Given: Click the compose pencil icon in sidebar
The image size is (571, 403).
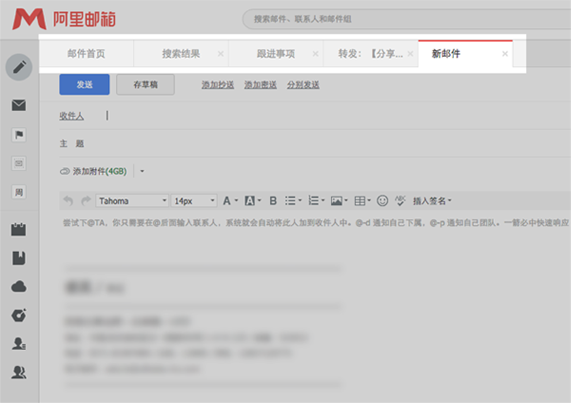Looking at the screenshot, I should pos(19,67).
